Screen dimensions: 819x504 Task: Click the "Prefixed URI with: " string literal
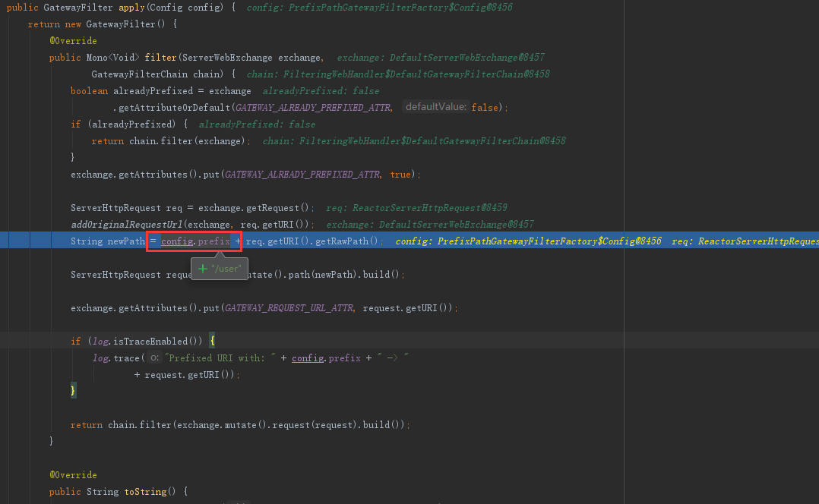[220, 358]
